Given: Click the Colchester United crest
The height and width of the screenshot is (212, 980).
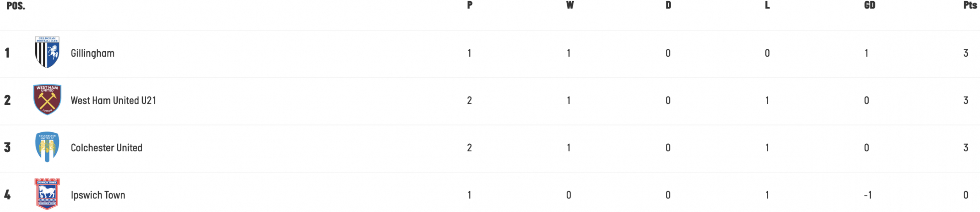Looking at the screenshot, I should coord(47,147).
